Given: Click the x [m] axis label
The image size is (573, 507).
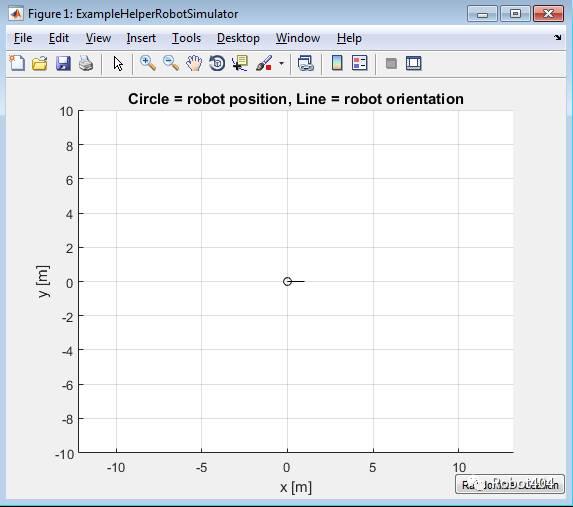Looking at the screenshot, I should coord(296,487).
